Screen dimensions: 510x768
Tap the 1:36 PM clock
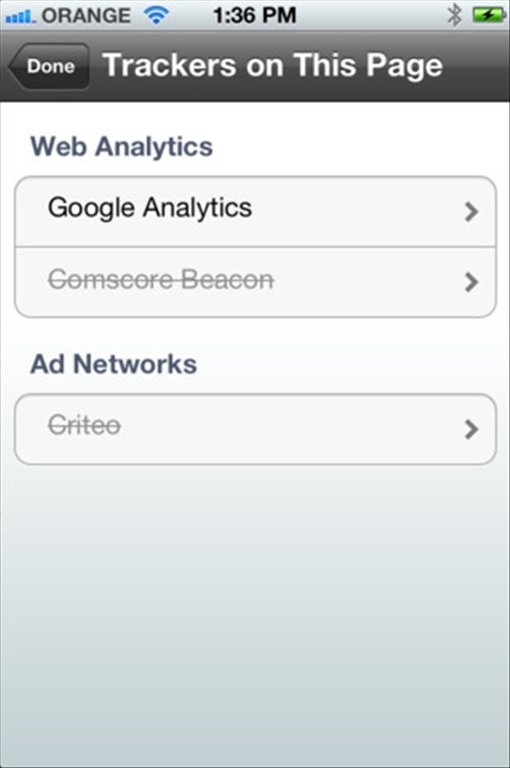(x=254, y=15)
